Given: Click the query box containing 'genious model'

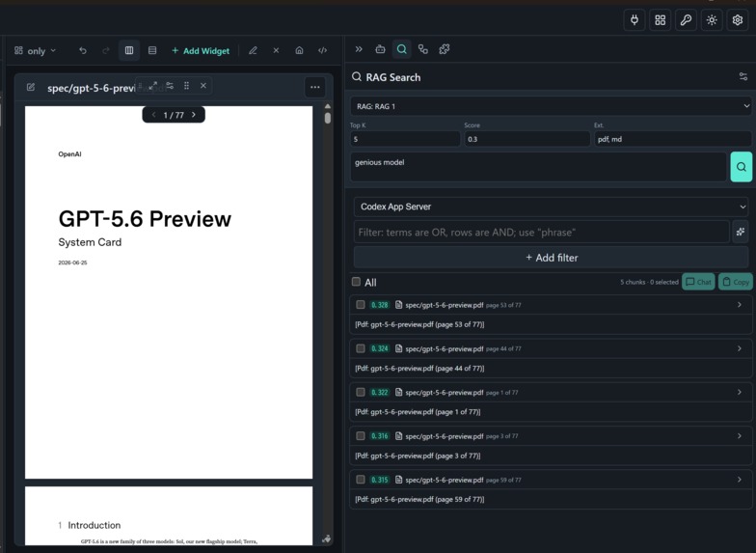Looking at the screenshot, I should point(538,167).
